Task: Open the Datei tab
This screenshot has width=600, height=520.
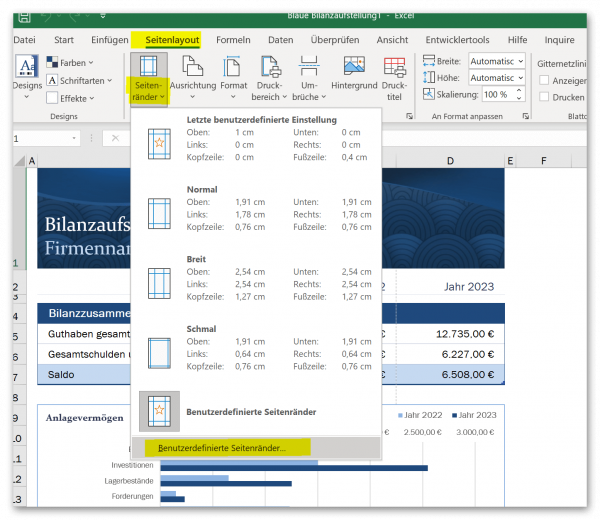Action: click(24, 40)
